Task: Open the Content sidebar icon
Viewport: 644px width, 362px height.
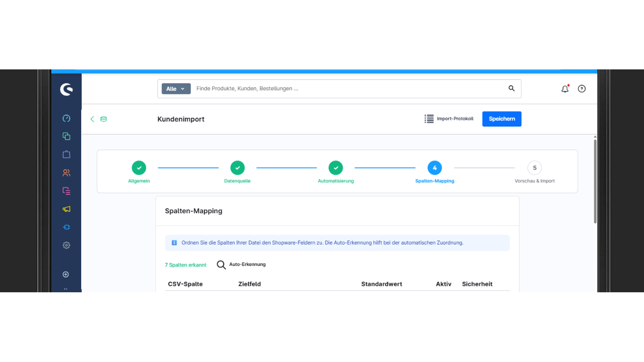Action: pyautogui.click(x=66, y=191)
